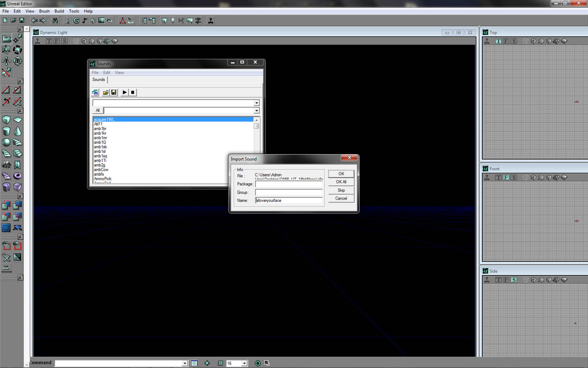
Task: Select the Camera Movement tool in left toolbox
Action: [x=6, y=39]
